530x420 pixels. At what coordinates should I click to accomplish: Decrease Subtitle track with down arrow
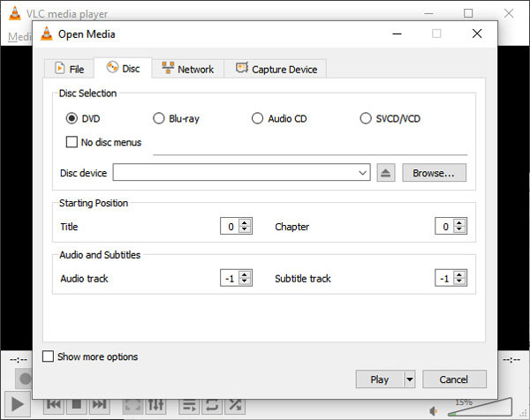[459, 281]
